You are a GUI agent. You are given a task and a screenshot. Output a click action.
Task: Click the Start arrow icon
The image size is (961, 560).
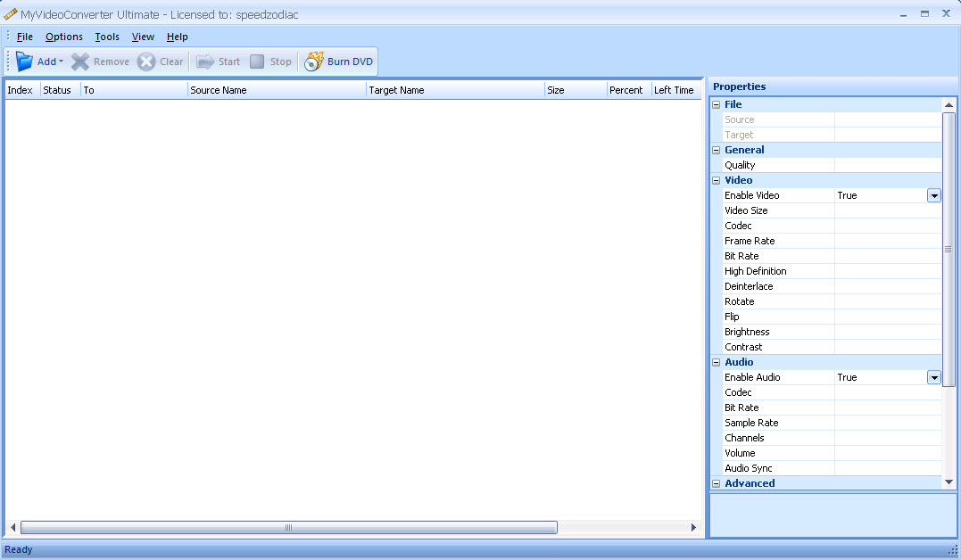[x=204, y=62]
